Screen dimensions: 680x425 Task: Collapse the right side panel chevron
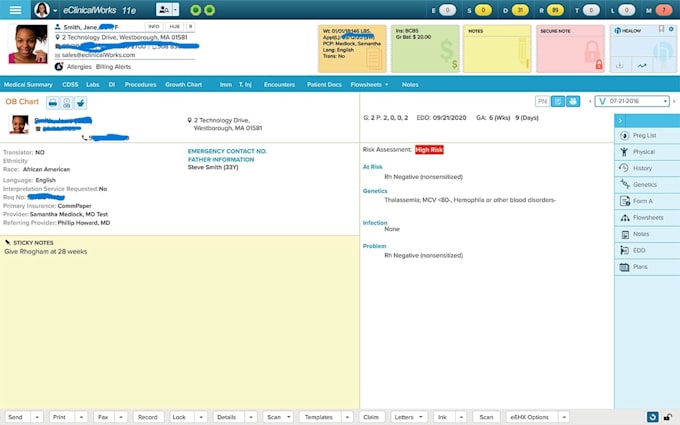tap(620, 121)
